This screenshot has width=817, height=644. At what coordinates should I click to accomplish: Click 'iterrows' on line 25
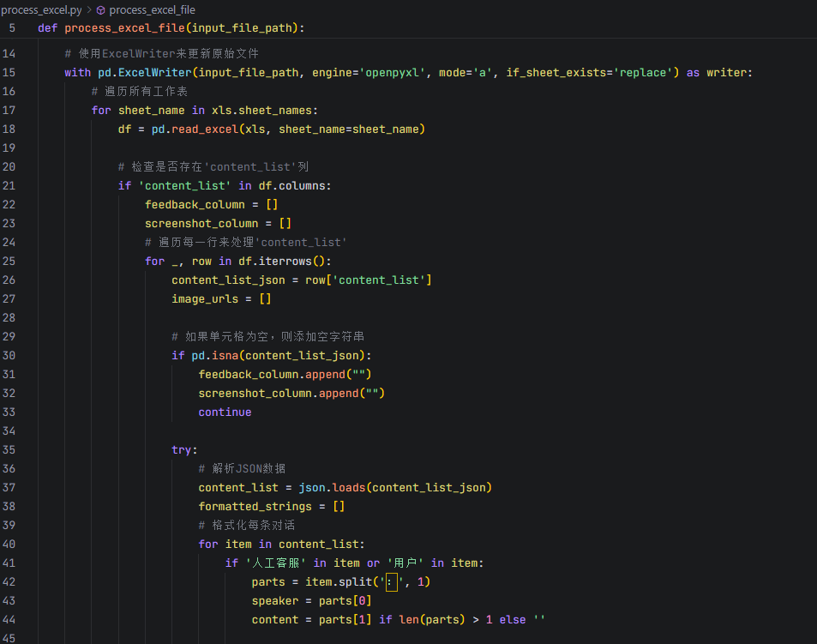click(285, 261)
